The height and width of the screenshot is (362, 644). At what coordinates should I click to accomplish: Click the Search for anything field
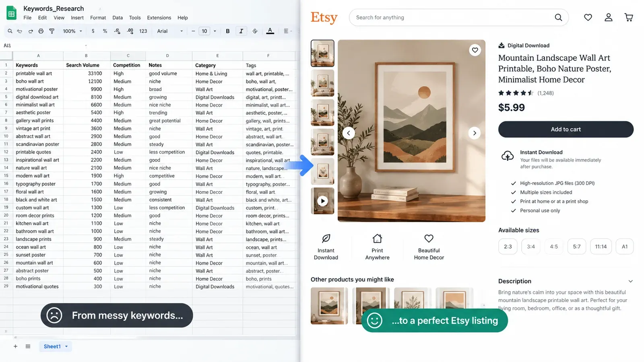459,17
